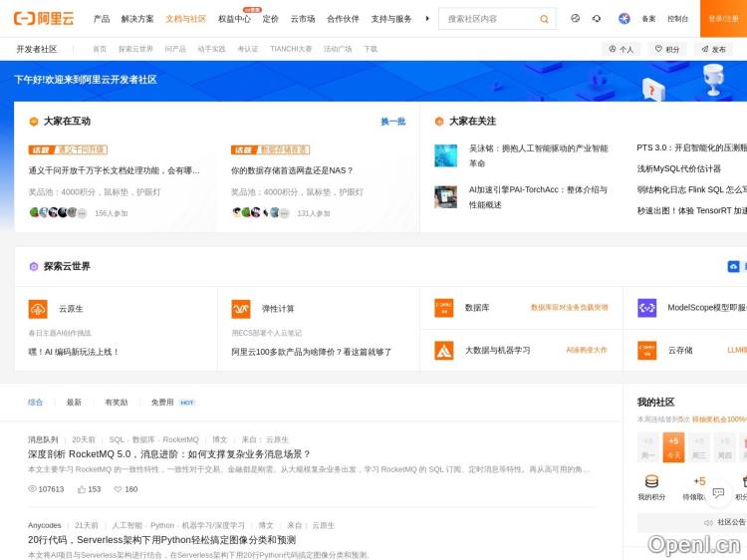747x560 pixels.
Task: Like the RocketMQ article thumbs-up icon
Action: [x=82, y=489]
